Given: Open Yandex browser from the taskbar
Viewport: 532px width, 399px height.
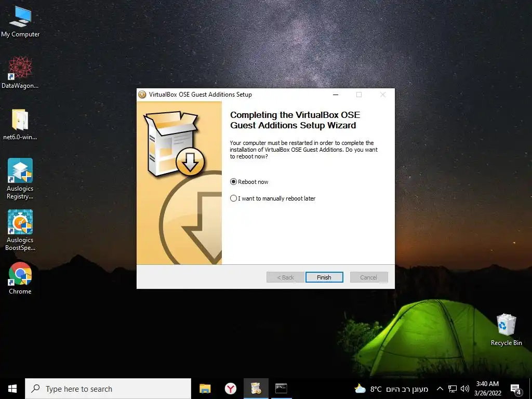Looking at the screenshot, I should click(230, 389).
